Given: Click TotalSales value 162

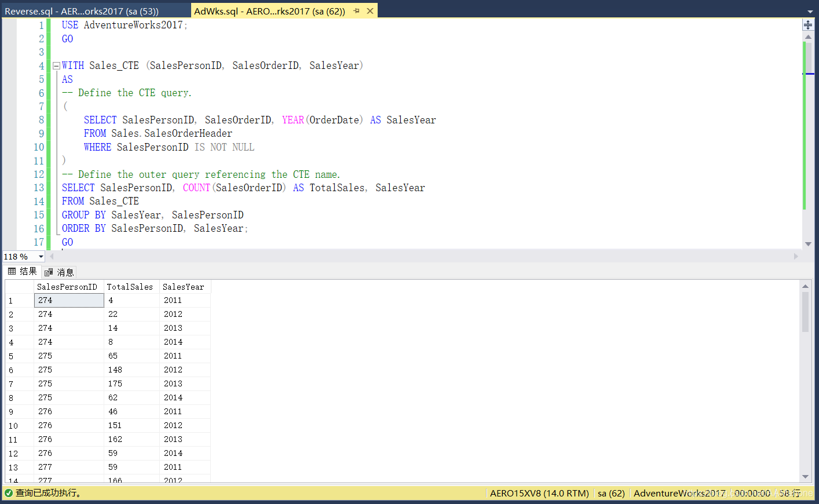Looking at the screenshot, I should click(x=131, y=439).
